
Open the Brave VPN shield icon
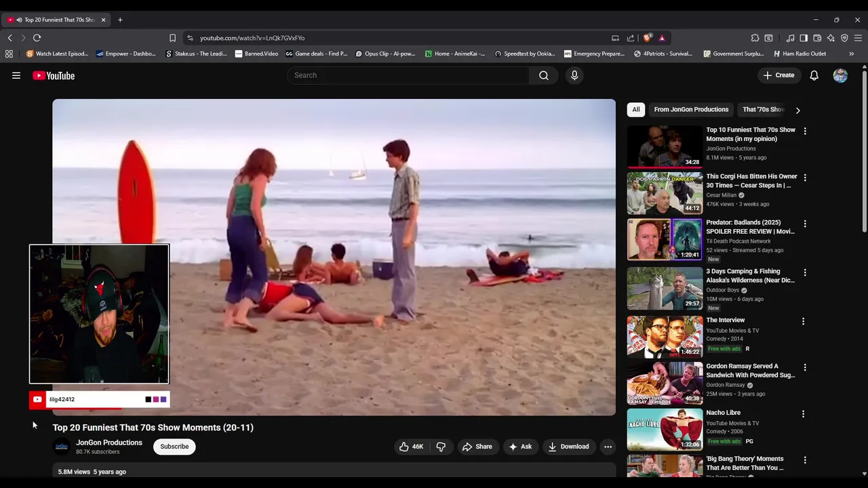click(x=844, y=38)
